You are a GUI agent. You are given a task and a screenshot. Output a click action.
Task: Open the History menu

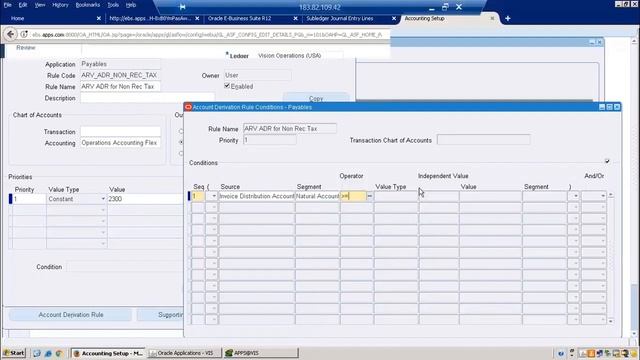(60, 5)
